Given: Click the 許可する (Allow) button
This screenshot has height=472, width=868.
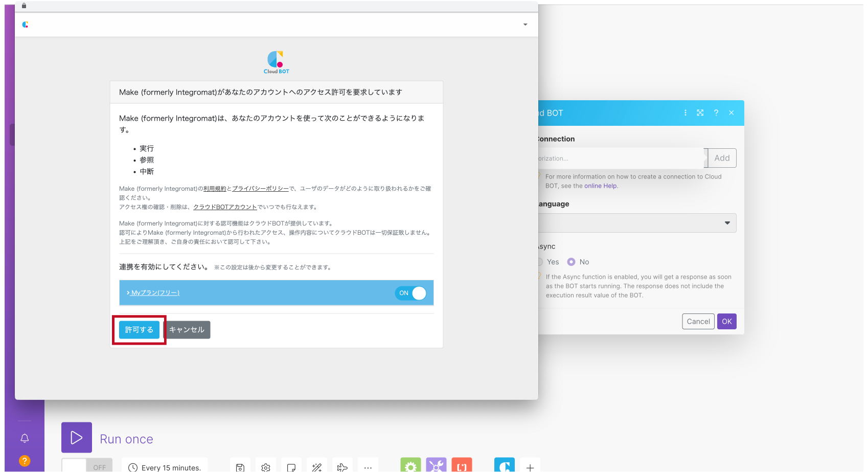Looking at the screenshot, I should [x=139, y=330].
